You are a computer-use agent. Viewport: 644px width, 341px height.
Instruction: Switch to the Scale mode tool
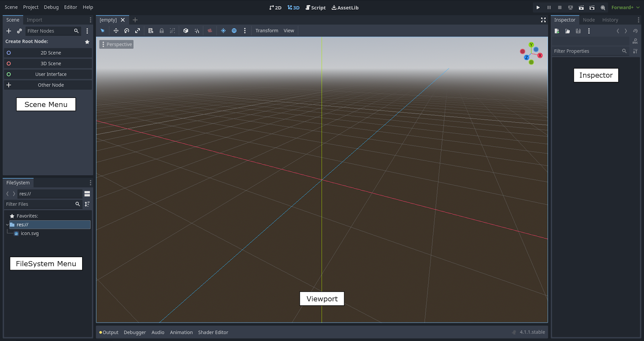(x=138, y=31)
